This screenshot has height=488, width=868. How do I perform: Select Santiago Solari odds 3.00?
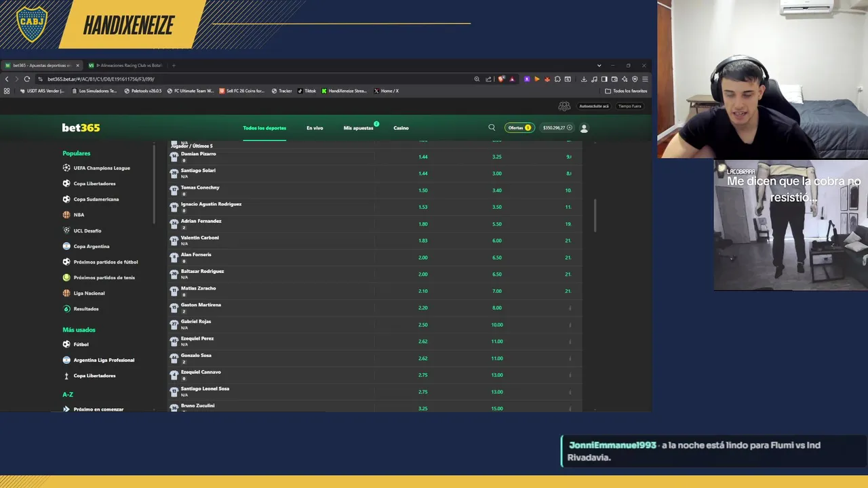click(x=497, y=174)
